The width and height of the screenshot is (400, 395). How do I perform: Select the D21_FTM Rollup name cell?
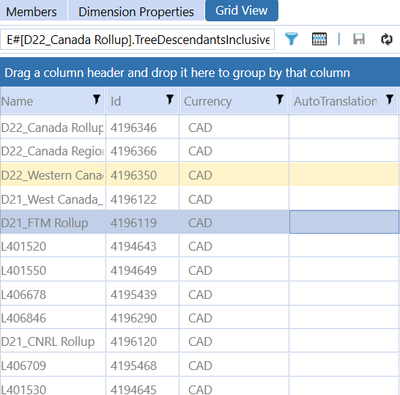(x=53, y=223)
